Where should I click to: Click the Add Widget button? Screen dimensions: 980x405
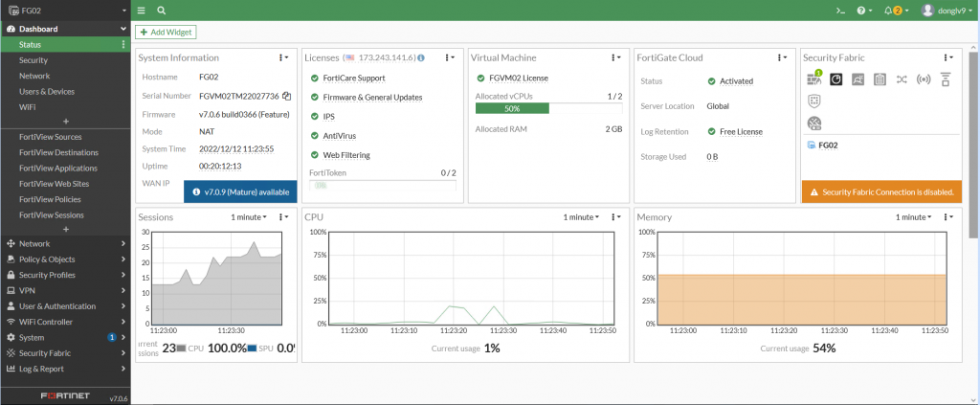pos(166,33)
